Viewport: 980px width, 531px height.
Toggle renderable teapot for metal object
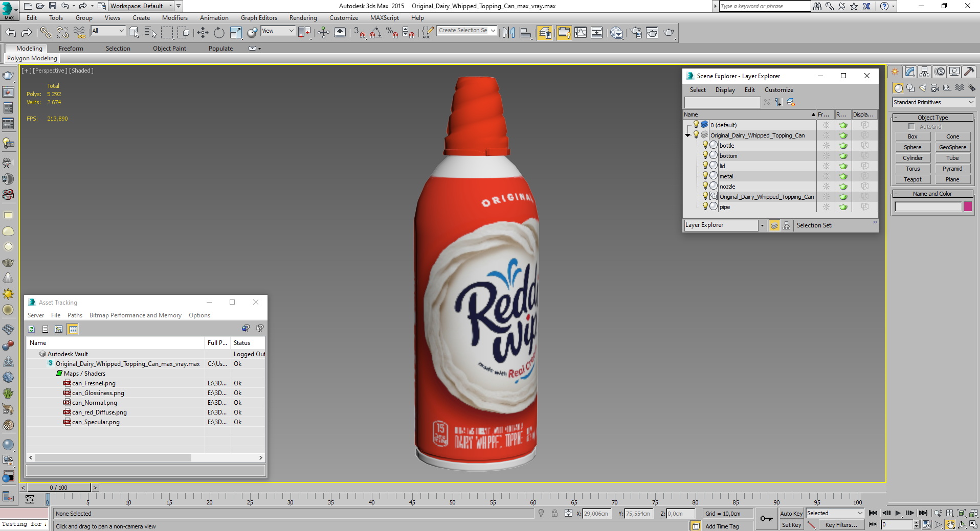[x=843, y=176]
